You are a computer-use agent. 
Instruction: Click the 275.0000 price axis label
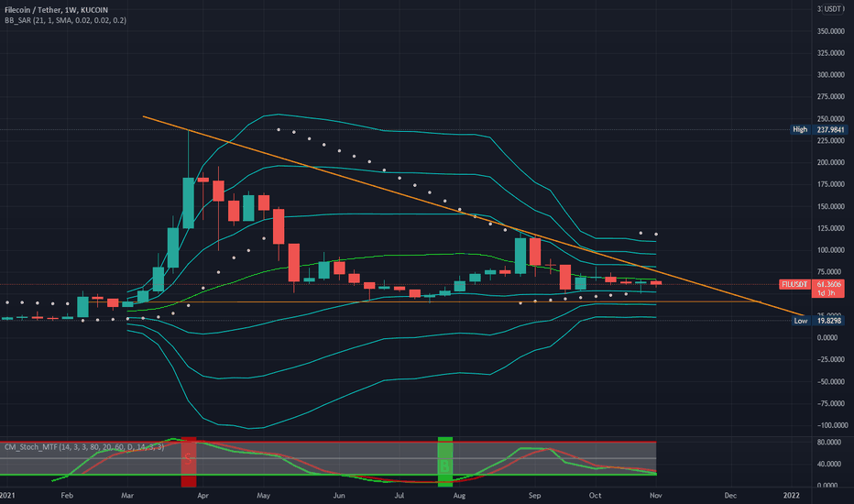(830, 96)
